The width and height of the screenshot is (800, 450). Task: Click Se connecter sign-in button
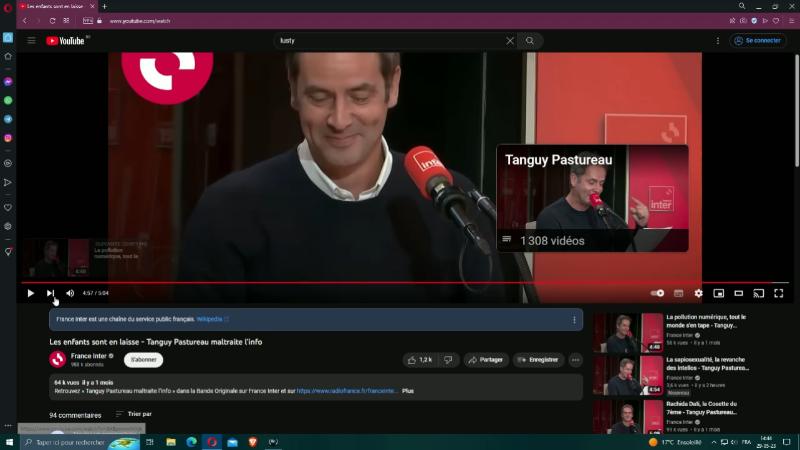click(758, 41)
